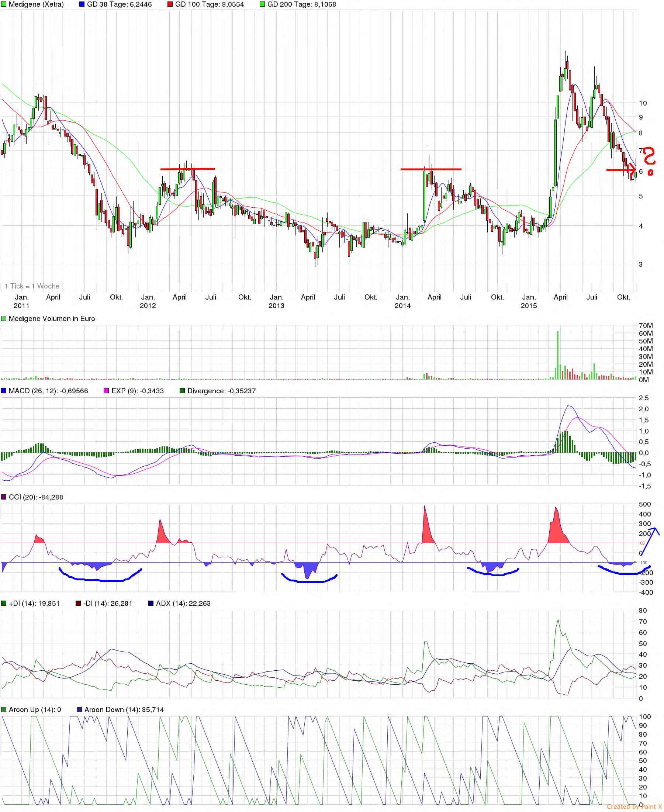
Task: Click 'Medigene Volumen in Euro' label
Action: tap(52, 319)
